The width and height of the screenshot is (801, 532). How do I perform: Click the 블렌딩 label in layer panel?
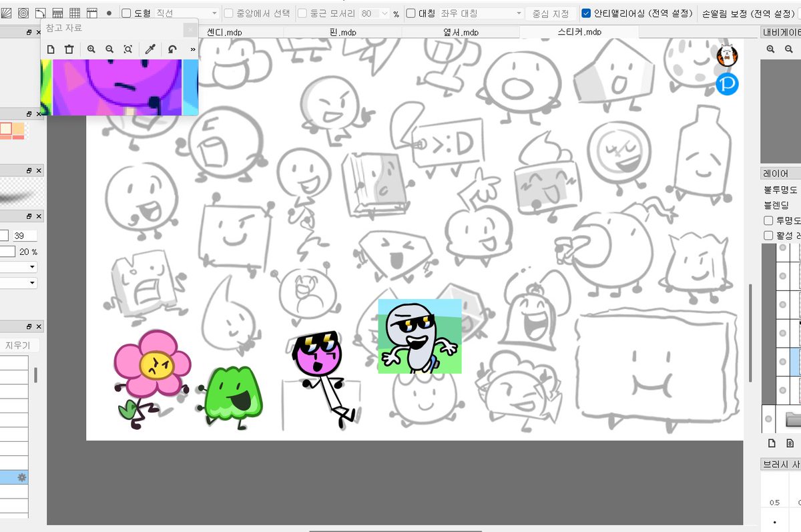click(776, 205)
